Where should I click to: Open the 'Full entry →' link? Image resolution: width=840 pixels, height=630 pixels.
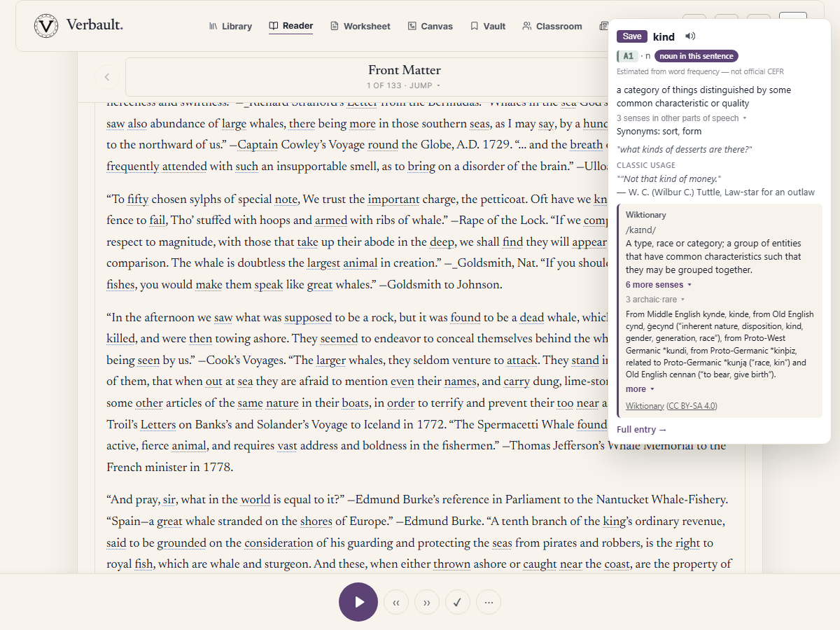[x=642, y=429]
